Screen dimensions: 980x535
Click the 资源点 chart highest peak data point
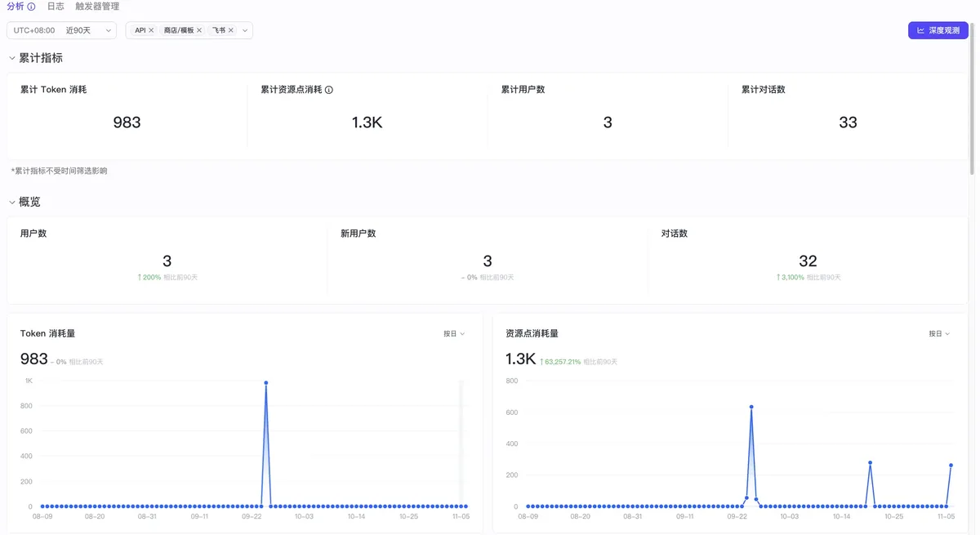(751, 407)
